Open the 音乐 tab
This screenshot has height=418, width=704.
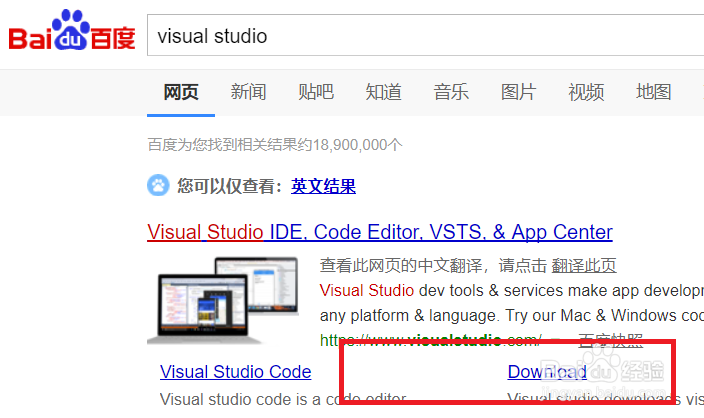[x=451, y=92]
